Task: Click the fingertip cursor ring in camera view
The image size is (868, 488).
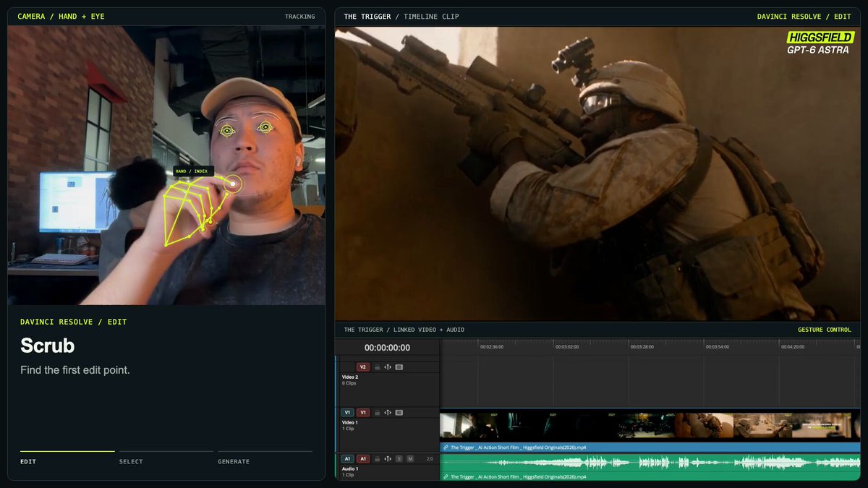Action: [x=232, y=184]
